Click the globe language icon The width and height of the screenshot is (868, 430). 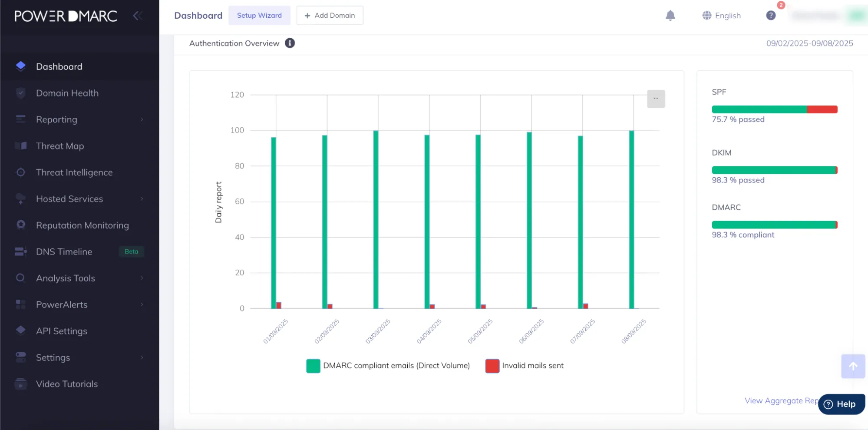707,16
